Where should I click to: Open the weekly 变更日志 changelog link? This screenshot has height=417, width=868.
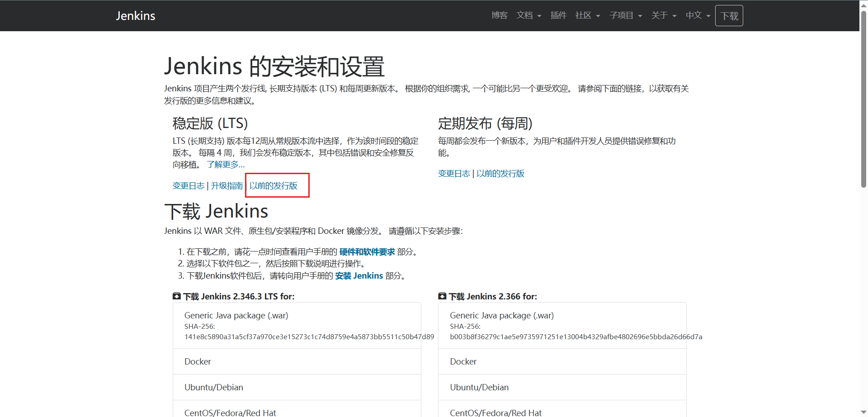coord(454,174)
